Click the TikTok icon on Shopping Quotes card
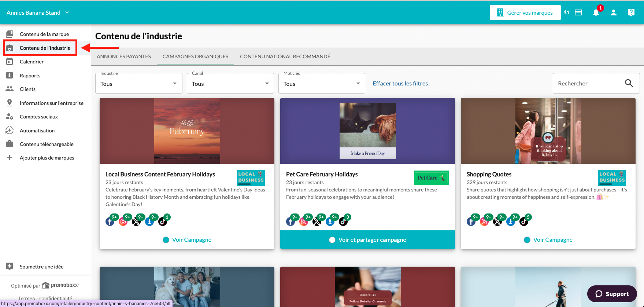This screenshot has height=307, width=644. click(524, 222)
